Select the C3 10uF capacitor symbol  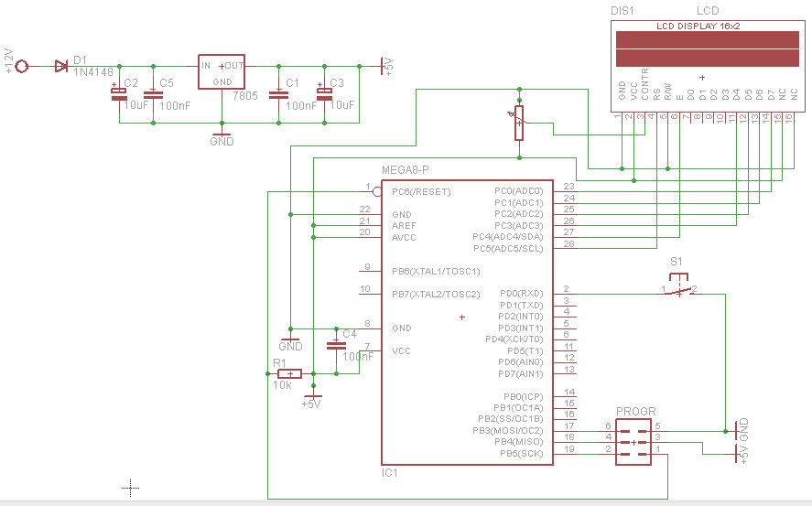click(x=325, y=94)
